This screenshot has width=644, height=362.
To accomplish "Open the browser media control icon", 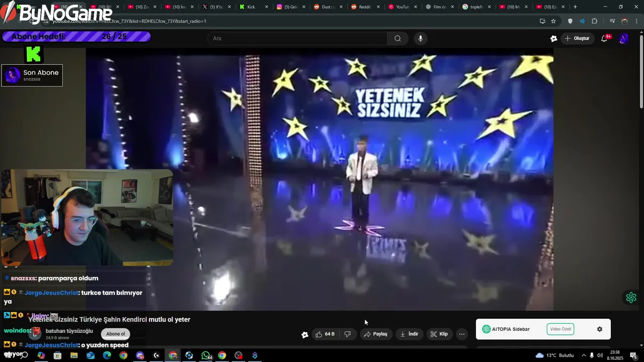I will (x=612, y=21).
